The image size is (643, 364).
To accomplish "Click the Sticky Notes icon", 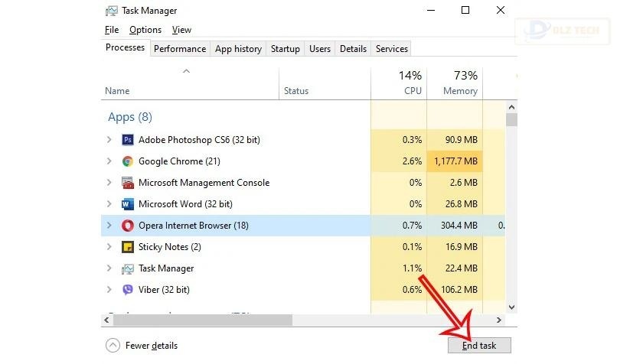I will point(128,247).
